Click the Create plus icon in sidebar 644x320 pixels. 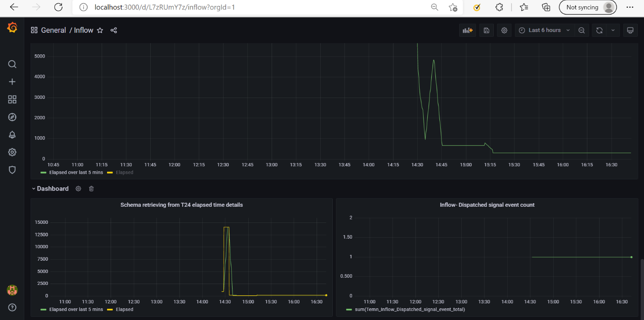tap(12, 82)
